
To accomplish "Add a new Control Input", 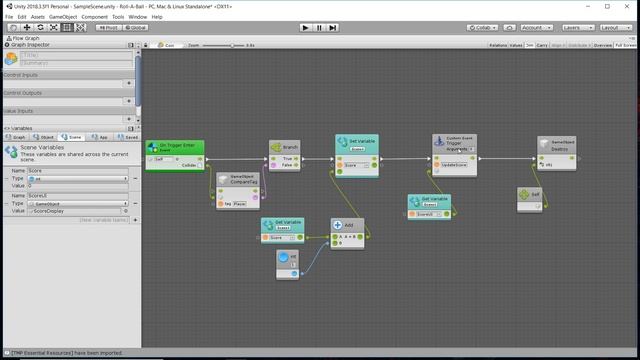I will coord(129,83).
